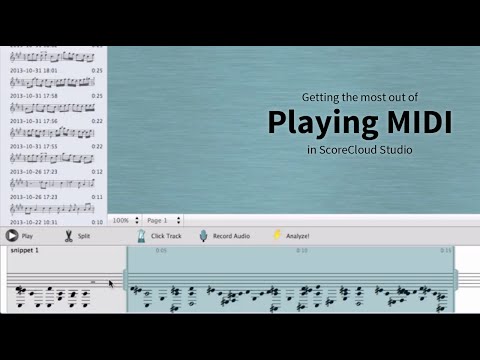Click the "in ScoreCloud Studio" subtitle
This screenshot has width=480, height=360.
[x=360, y=150]
